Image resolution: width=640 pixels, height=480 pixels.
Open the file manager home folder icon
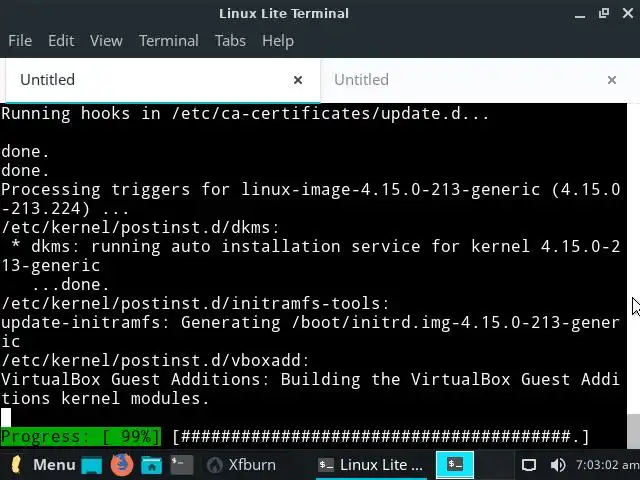[151, 465]
